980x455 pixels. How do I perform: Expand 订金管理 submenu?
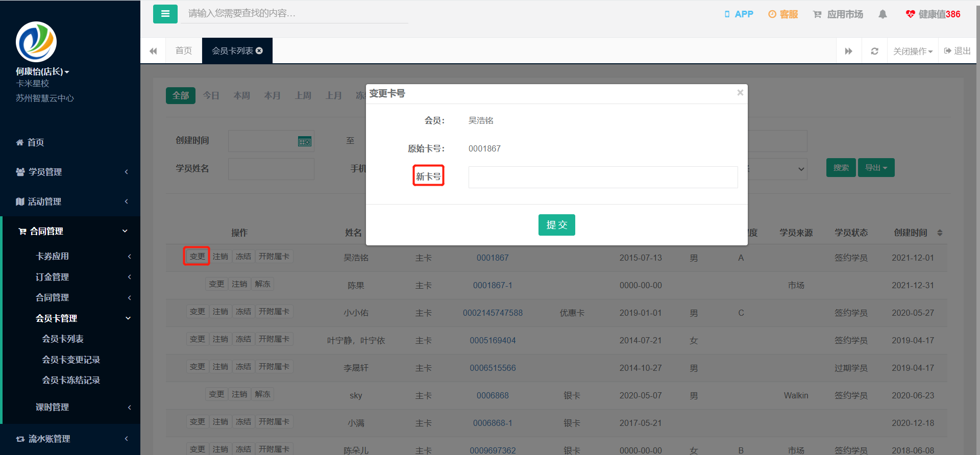click(x=71, y=277)
